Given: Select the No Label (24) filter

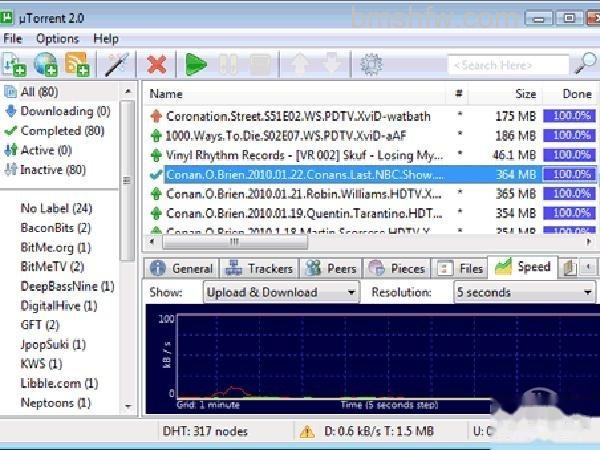Looking at the screenshot, I should click(x=56, y=209).
